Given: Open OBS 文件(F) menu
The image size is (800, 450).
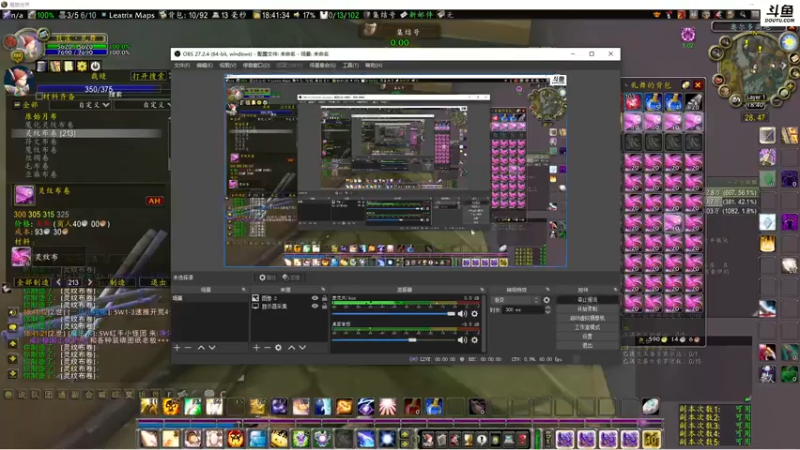Looking at the screenshot, I should [182, 65].
